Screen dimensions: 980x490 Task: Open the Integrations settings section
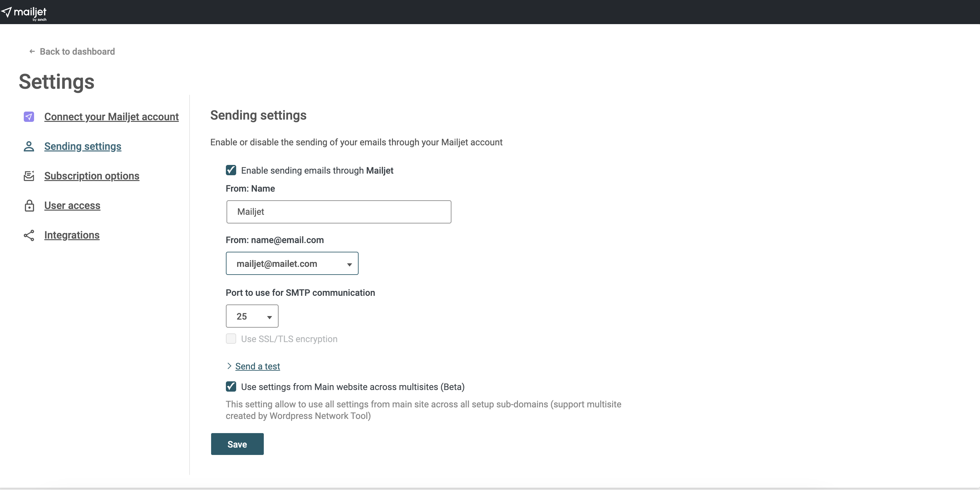coord(72,235)
